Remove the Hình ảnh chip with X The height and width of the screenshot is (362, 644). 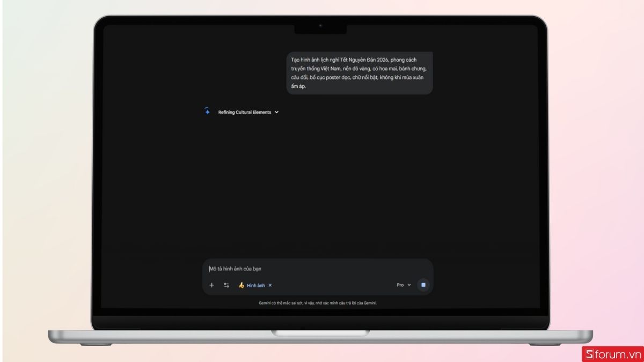tap(270, 285)
